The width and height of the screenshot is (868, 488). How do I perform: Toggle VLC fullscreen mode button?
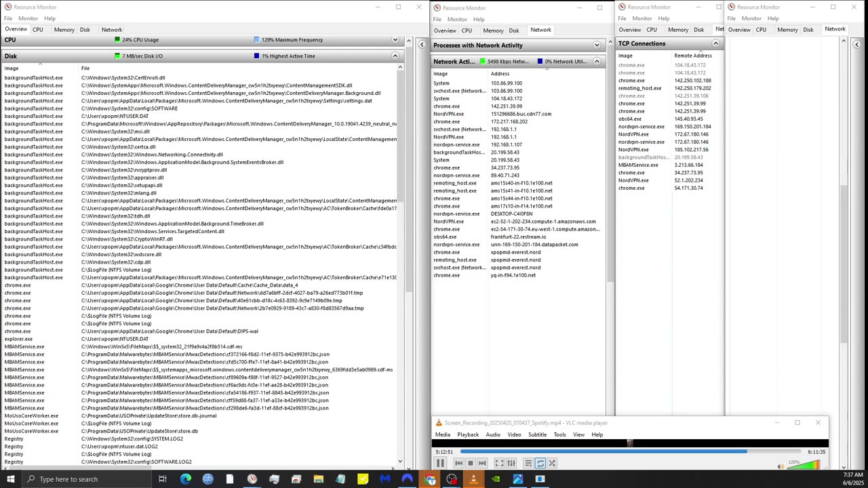tap(499, 464)
